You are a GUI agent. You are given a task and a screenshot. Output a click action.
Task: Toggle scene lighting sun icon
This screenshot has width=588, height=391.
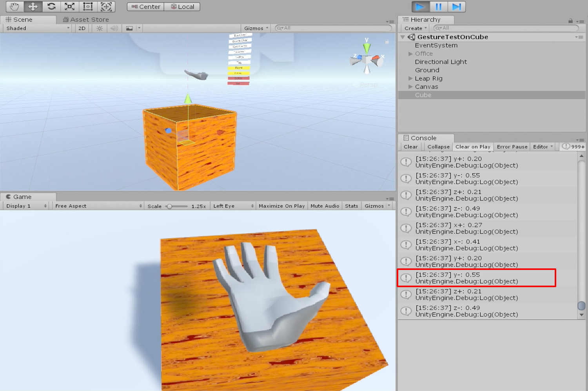coord(100,28)
